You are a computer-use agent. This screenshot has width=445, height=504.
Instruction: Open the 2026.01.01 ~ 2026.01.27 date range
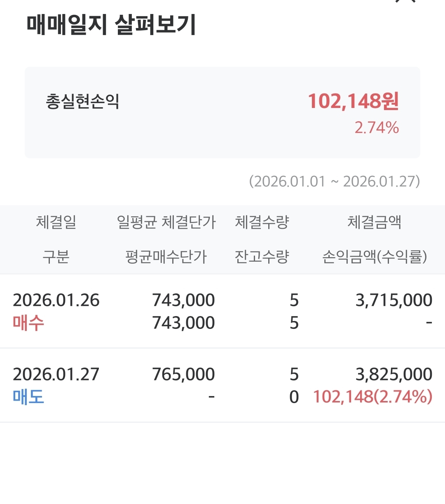pos(334,181)
